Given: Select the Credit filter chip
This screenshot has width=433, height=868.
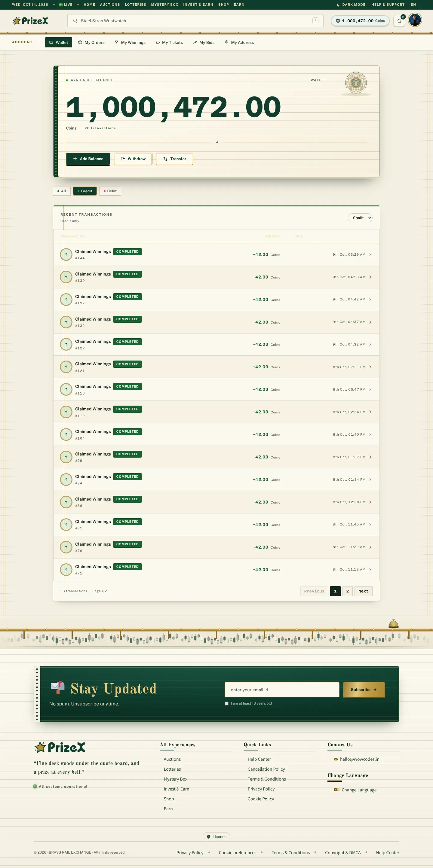Looking at the screenshot, I should 85,191.
